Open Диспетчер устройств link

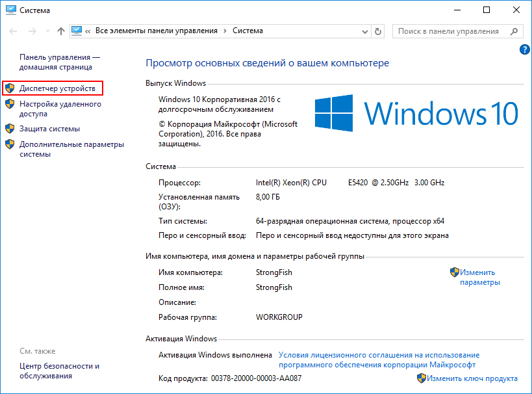coord(57,88)
